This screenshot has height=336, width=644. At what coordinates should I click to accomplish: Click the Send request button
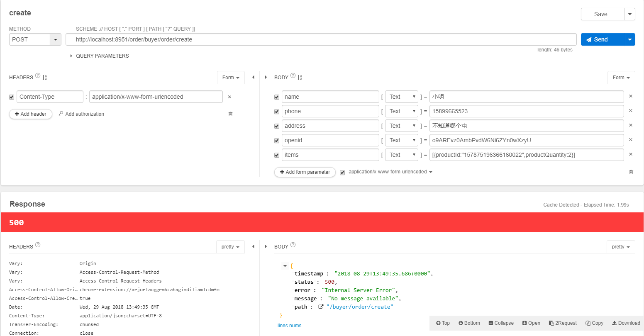(603, 39)
